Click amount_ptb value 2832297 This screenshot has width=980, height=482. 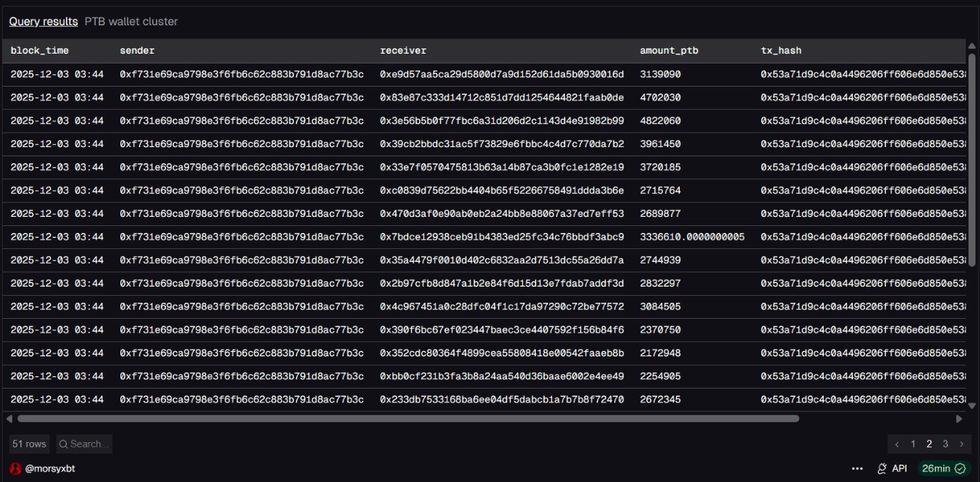coord(660,284)
